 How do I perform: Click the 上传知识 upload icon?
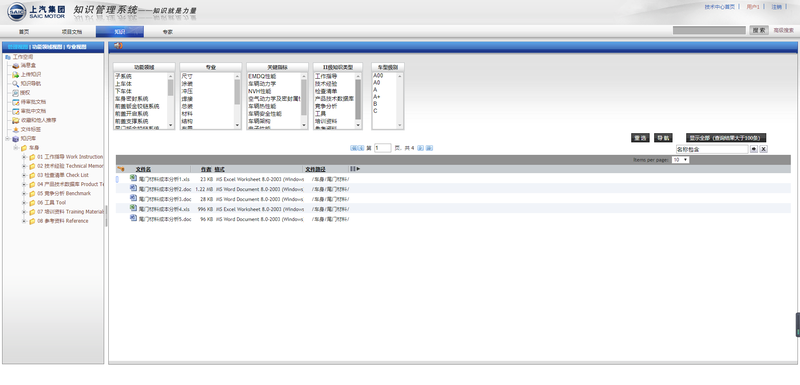(x=16, y=74)
